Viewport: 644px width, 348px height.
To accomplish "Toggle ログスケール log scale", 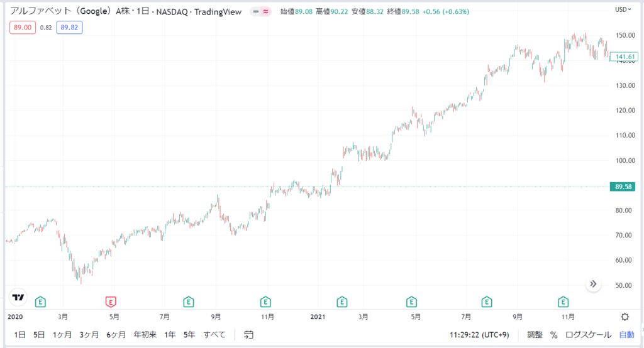I will tap(588, 335).
